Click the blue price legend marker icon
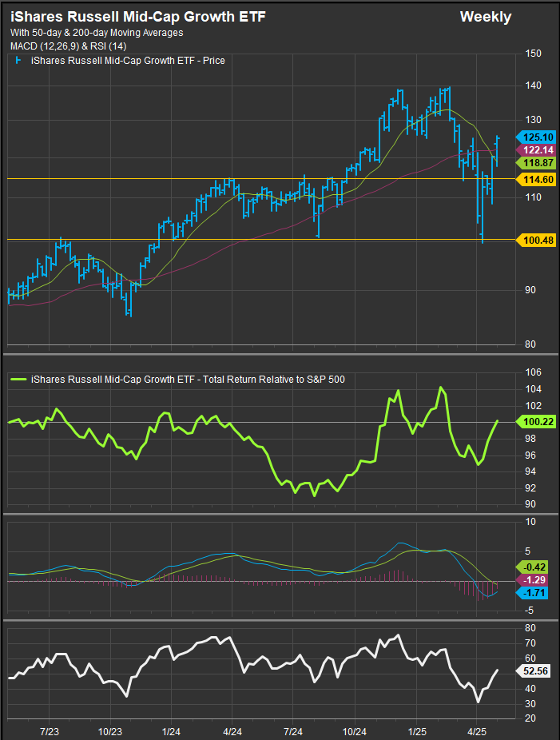Screen dimensions: 560x740 [x=18, y=61]
